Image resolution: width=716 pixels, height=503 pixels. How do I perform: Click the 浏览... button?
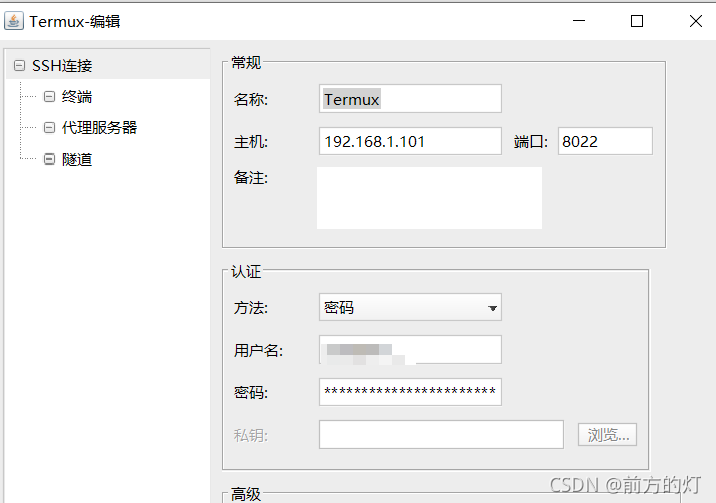click(607, 435)
